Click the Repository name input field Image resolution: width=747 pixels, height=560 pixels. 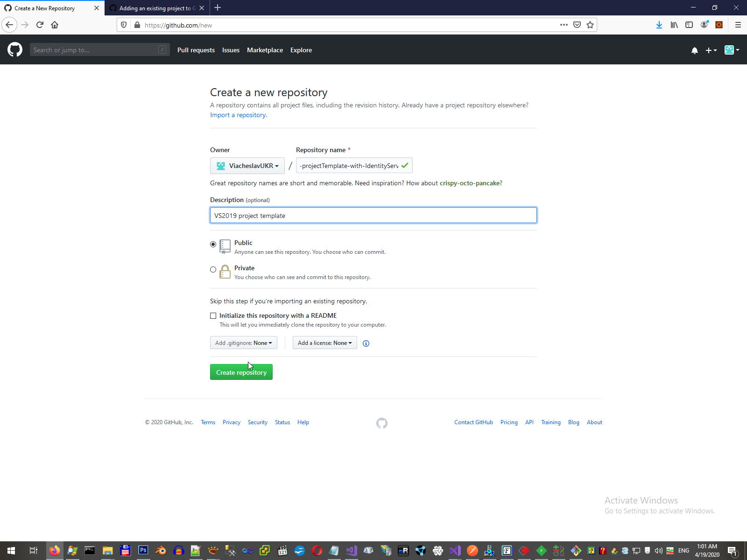coord(354,166)
